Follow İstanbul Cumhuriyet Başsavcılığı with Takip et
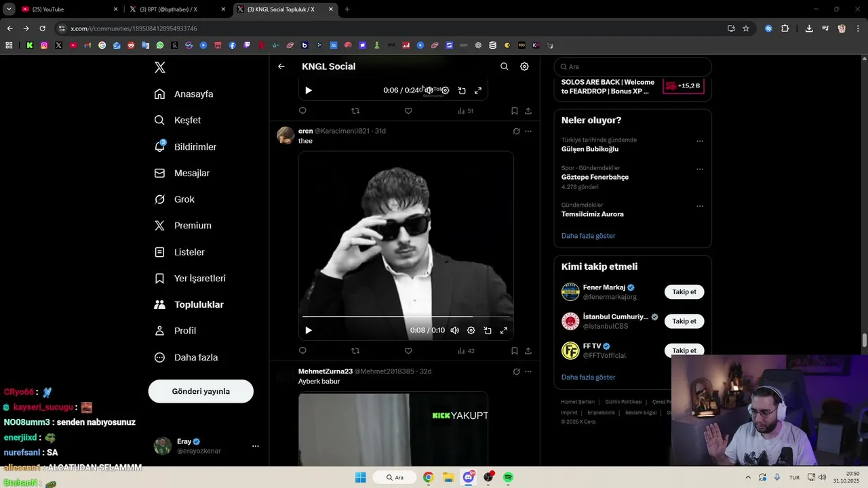 click(684, 321)
